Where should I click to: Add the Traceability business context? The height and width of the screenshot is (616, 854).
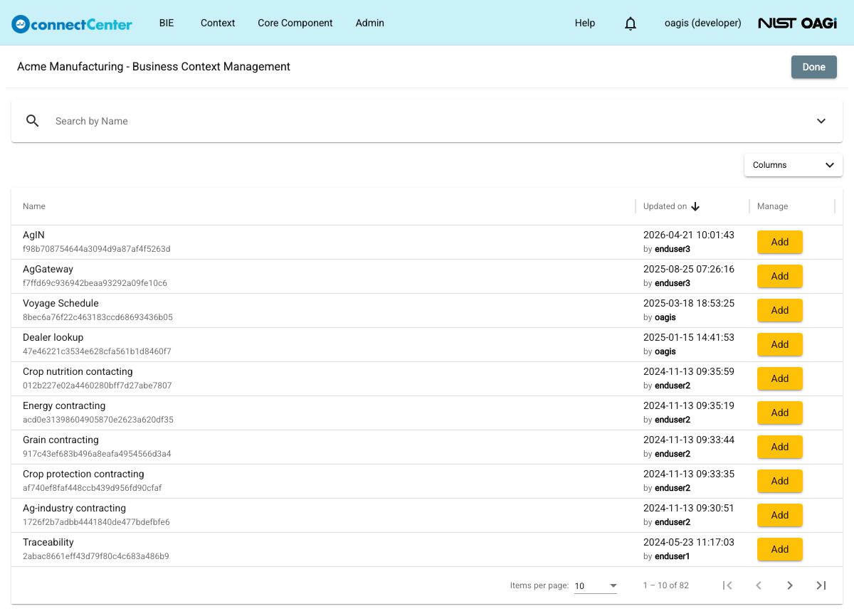point(780,549)
